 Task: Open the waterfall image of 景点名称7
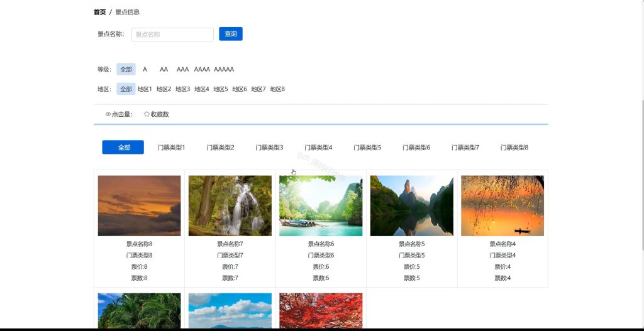(230, 206)
